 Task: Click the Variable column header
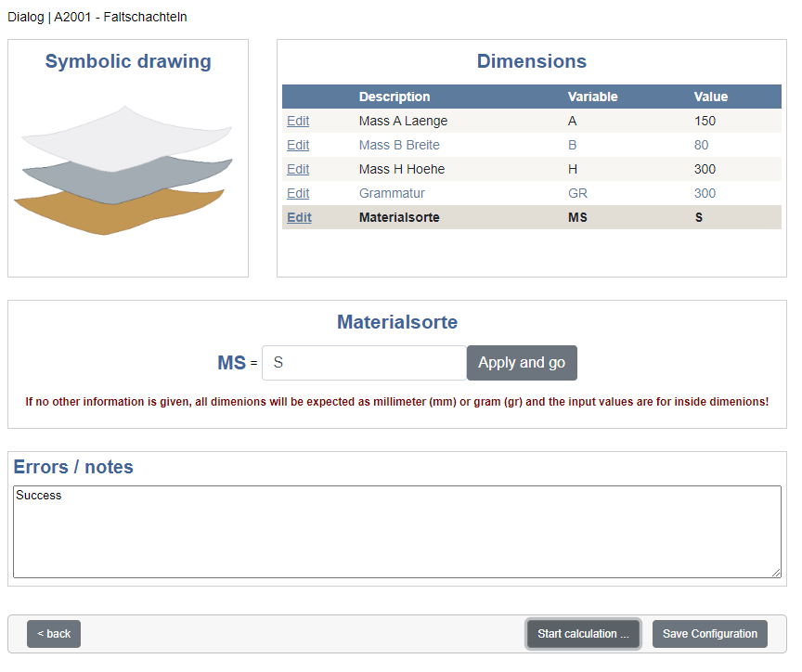[593, 97]
